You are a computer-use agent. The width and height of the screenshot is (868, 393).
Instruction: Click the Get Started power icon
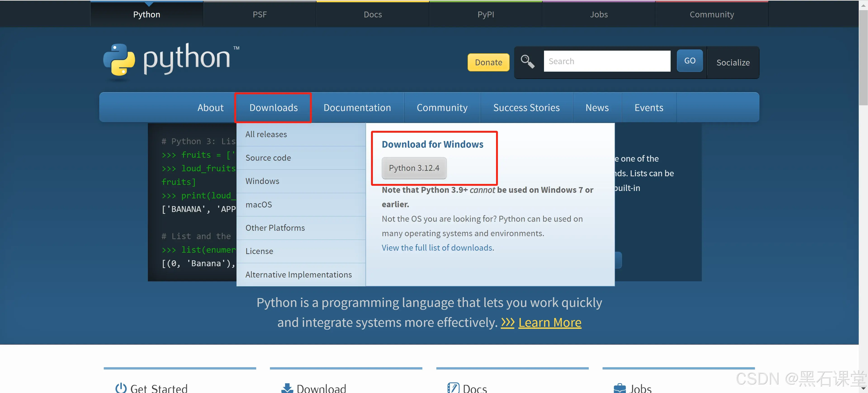tap(121, 388)
